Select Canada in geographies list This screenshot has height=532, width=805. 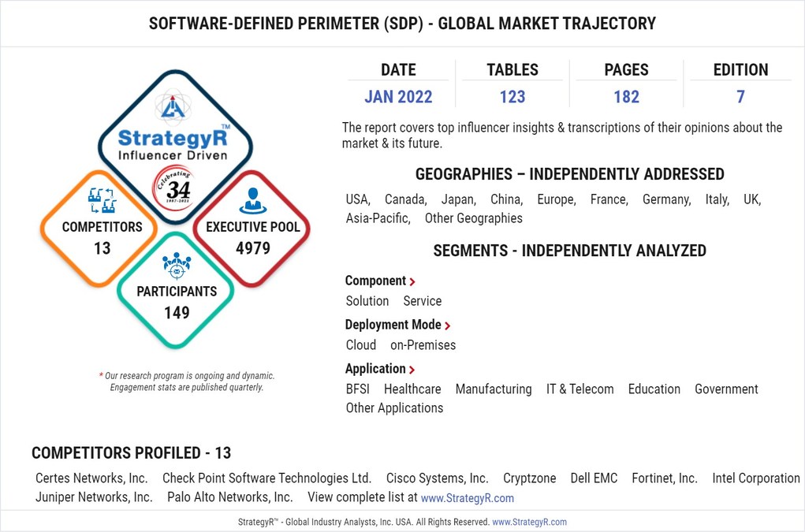(x=405, y=199)
